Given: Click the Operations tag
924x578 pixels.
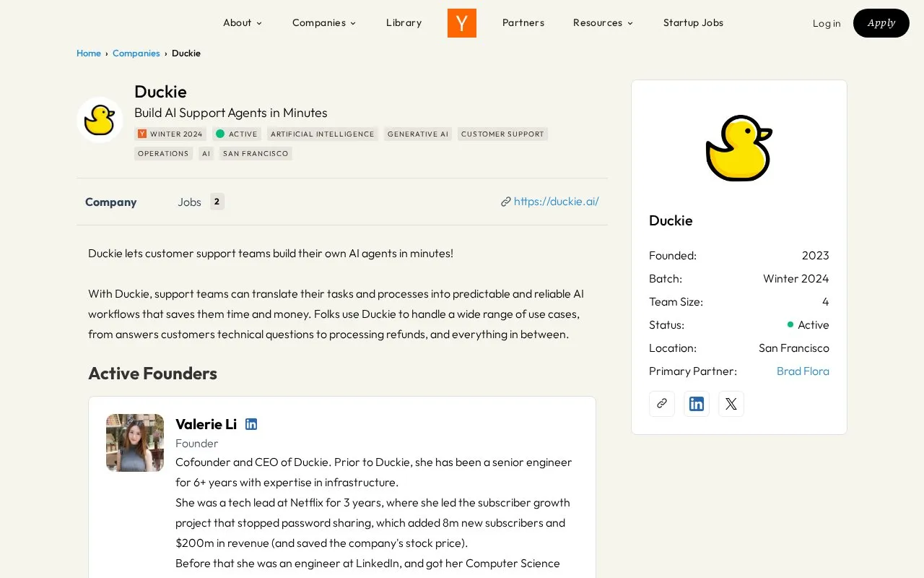Looking at the screenshot, I should coord(164,153).
